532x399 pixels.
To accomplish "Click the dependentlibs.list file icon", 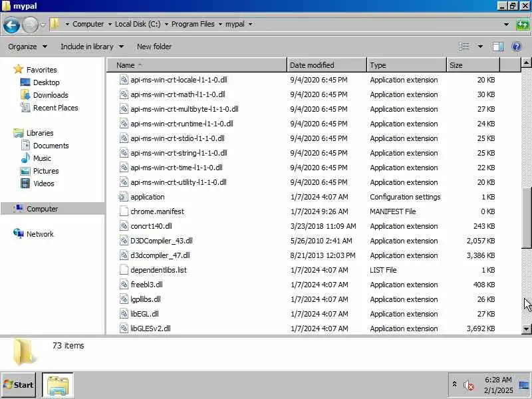I will point(124,270).
